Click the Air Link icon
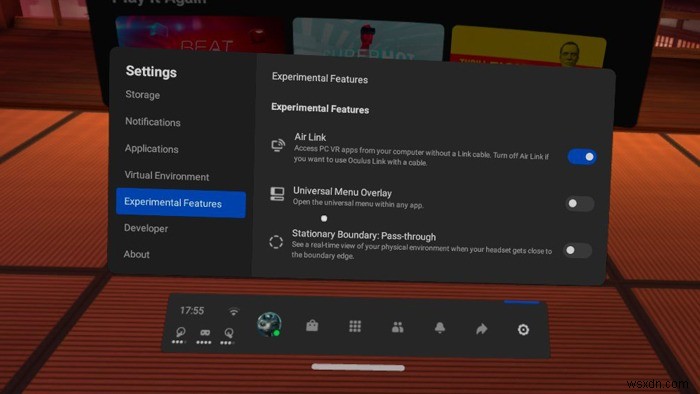 coord(278,145)
